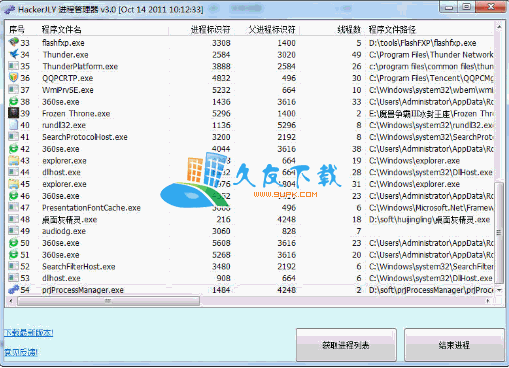Click the WmiPrvSE.exe icon in row 37
This screenshot has width=509, height=368.
click(x=13, y=89)
